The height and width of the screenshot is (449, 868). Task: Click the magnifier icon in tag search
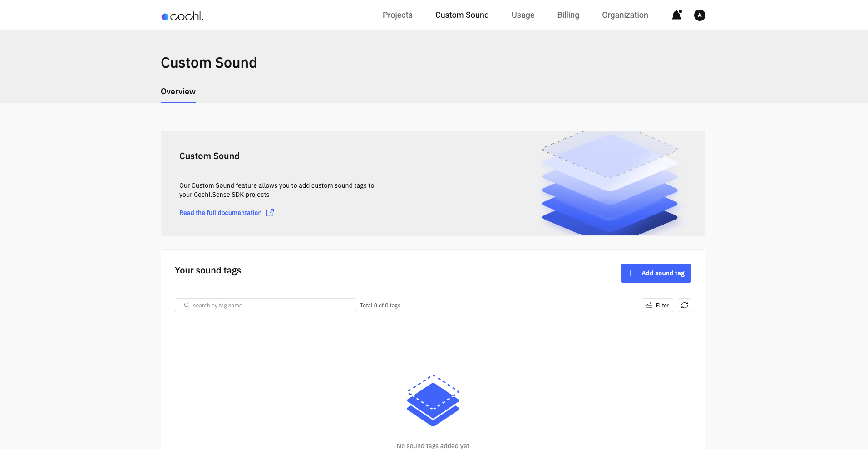pos(187,305)
